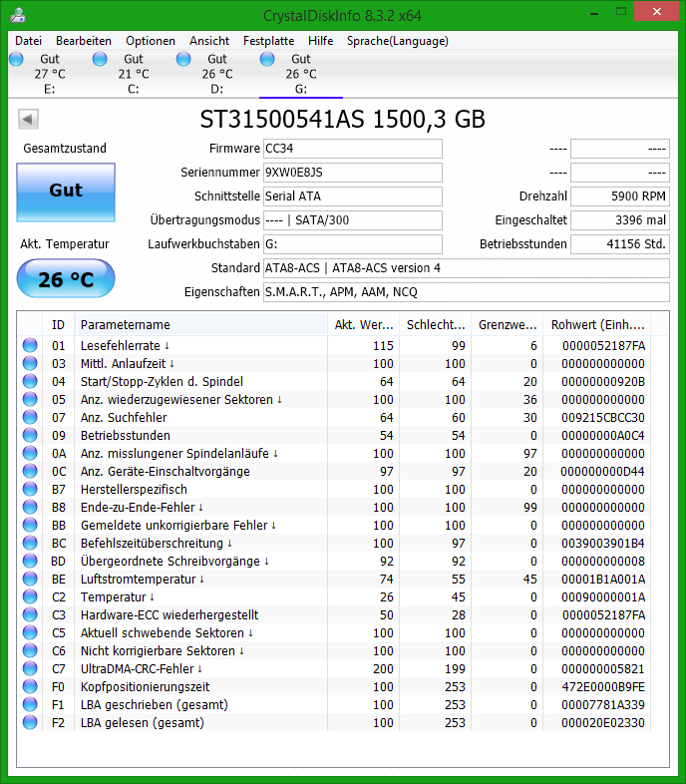Click status orb for Herstellerspezifisch row
Viewport: 686px width, 784px height.
point(30,490)
